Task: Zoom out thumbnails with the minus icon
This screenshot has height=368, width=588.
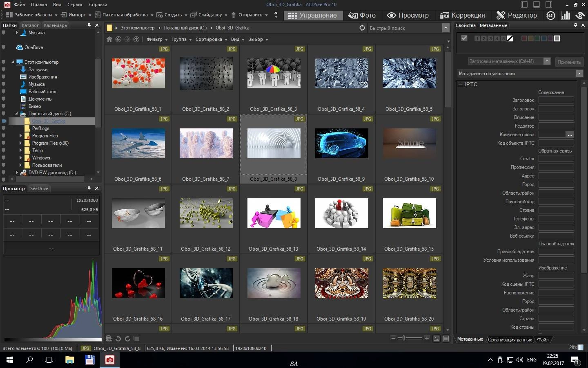Action: [x=393, y=338]
